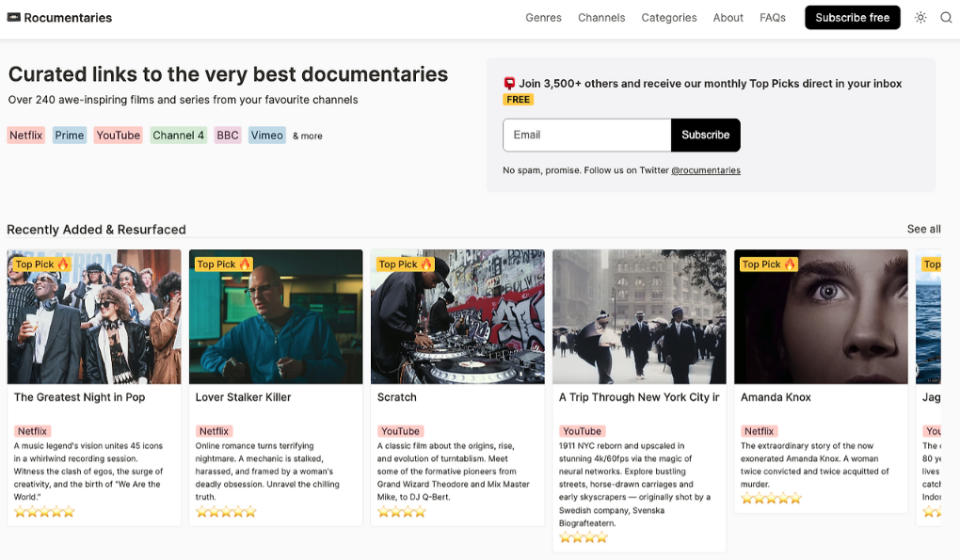The width and height of the screenshot is (960, 560).
Task: Open the Lover Stalker Killer thumbnail
Action: (276, 316)
